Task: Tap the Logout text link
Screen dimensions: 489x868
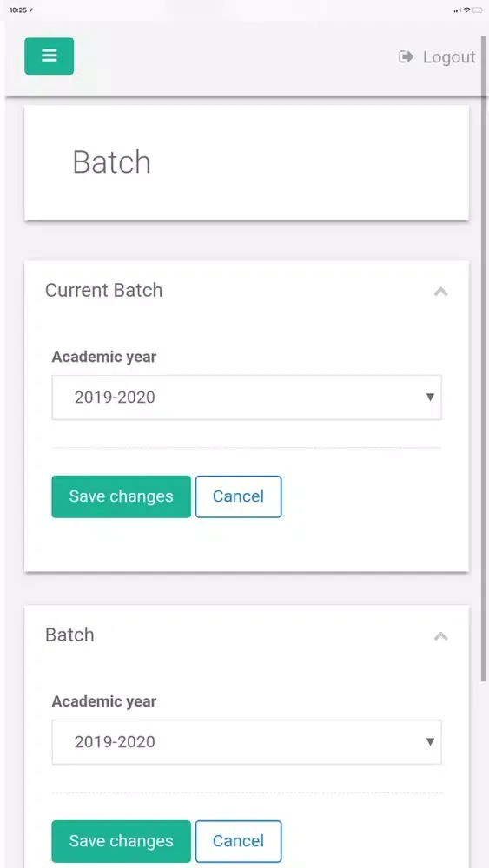Action: point(449,57)
